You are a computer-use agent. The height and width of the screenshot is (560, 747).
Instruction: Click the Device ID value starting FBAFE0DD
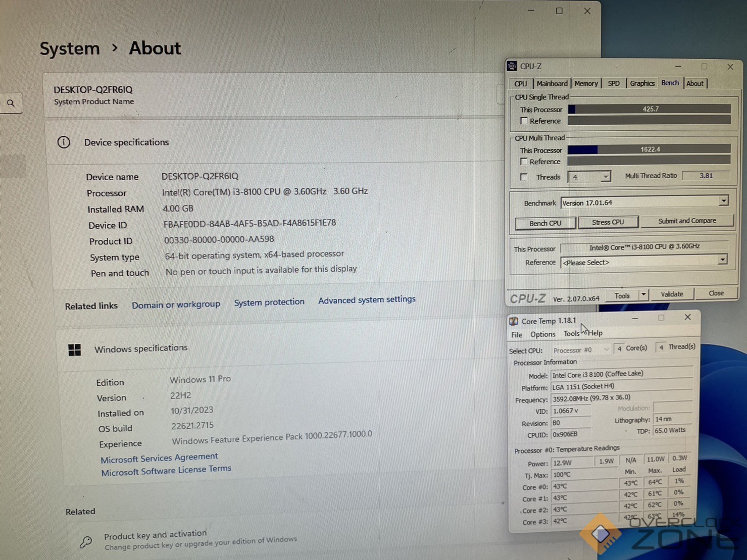pos(250,223)
